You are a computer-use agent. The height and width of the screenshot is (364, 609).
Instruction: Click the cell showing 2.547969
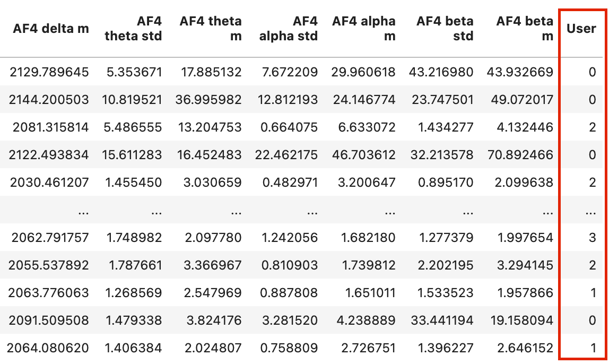coord(212,292)
